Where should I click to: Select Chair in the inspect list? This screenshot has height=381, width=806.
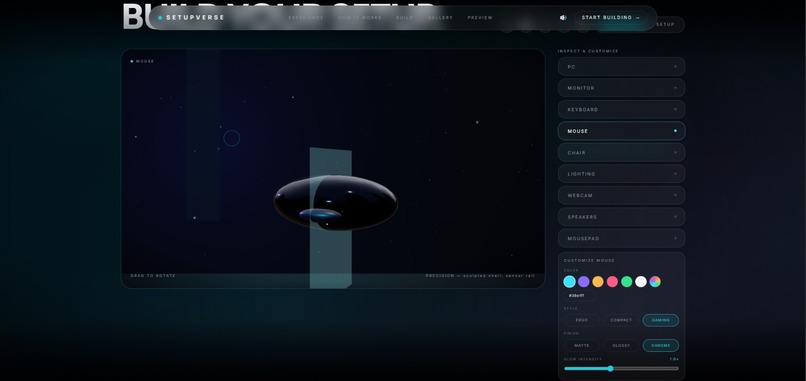(x=621, y=153)
